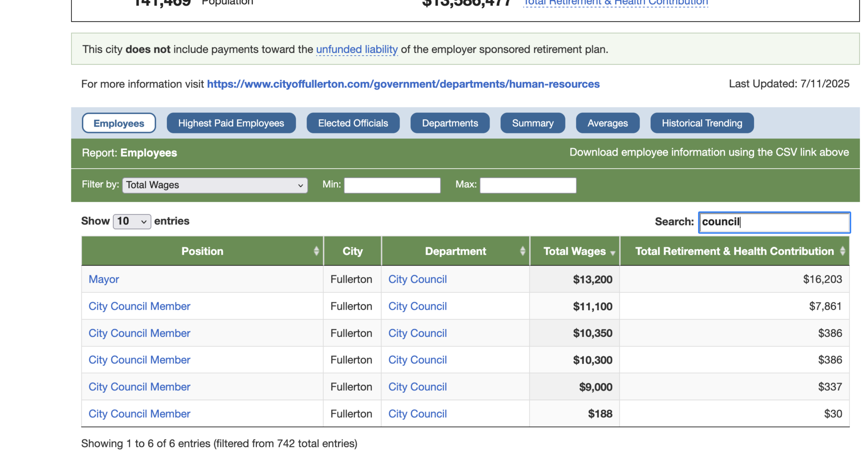Viewport: 868px width, 463px height.
Task: Sort Total Wages column
Action: tap(613, 252)
